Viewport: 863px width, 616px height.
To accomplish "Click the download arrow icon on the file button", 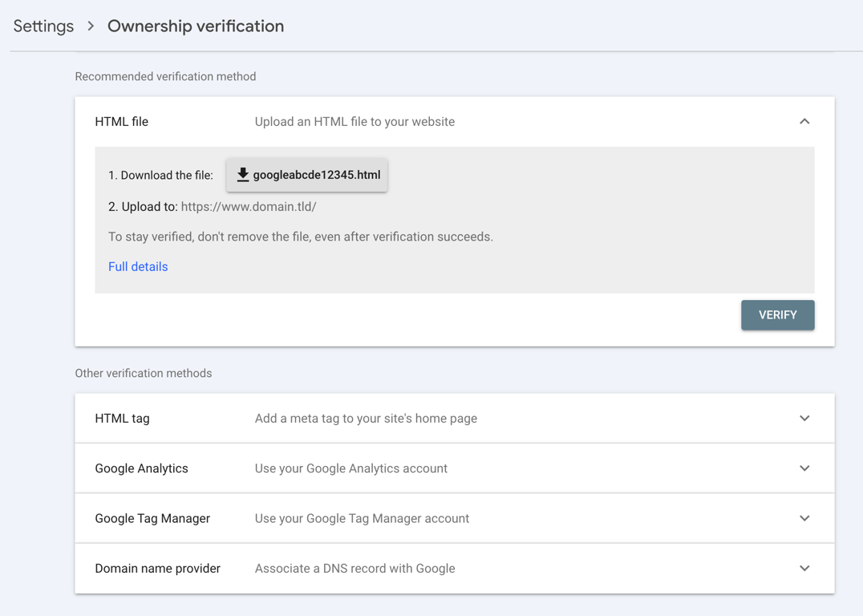I will pyautogui.click(x=242, y=174).
